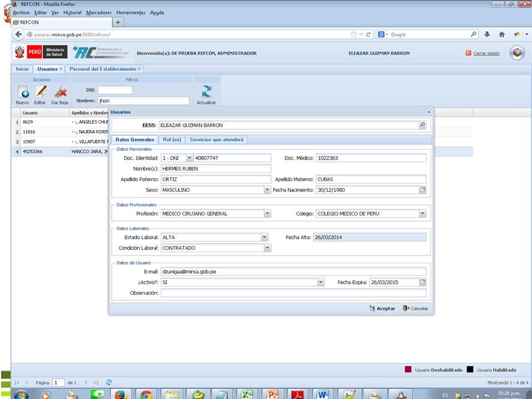Click the Cancelar button
This screenshot has width=532, height=399.
click(x=416, y=309)
